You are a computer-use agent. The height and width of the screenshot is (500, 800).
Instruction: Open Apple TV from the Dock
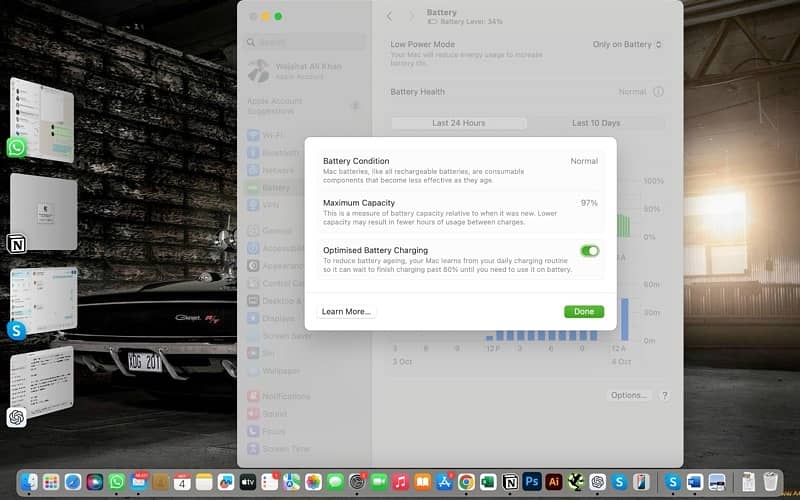pos(248,481)
